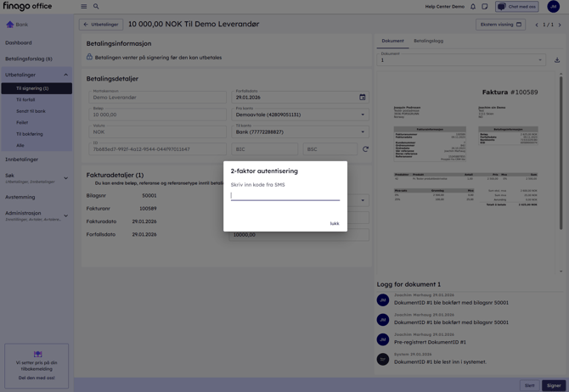Click the BSC input field
Viewport: 569px width, 392px height.
330,149
